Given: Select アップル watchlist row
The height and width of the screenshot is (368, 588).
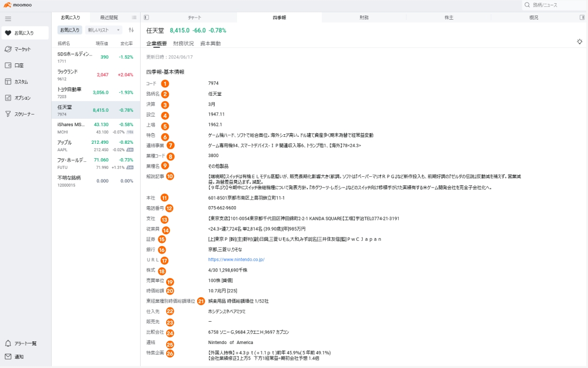Looking at the screenshot, I should tap(96, 145).
